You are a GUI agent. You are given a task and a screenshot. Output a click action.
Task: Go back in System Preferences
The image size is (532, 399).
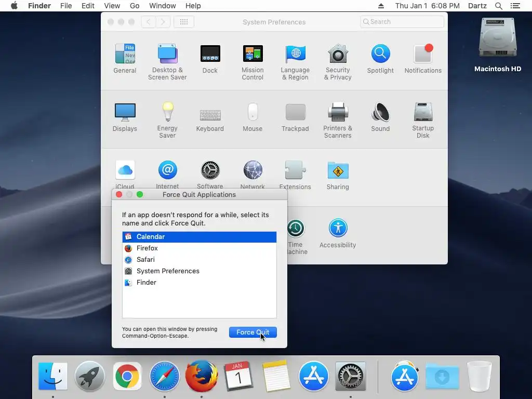[x=148, y=22]
